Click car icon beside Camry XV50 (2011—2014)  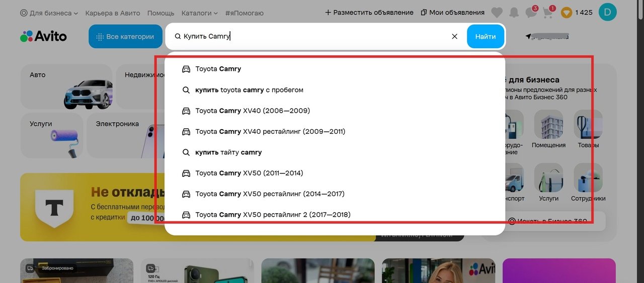pos(186,173)
